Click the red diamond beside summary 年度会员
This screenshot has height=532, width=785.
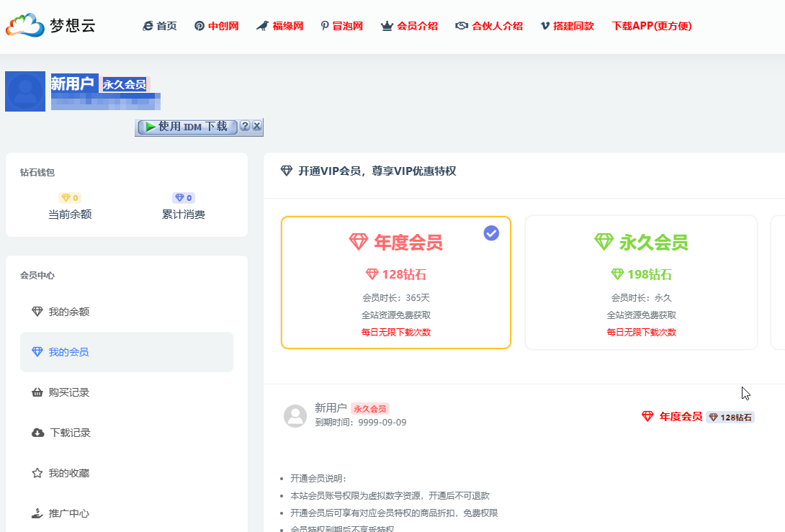648,416
